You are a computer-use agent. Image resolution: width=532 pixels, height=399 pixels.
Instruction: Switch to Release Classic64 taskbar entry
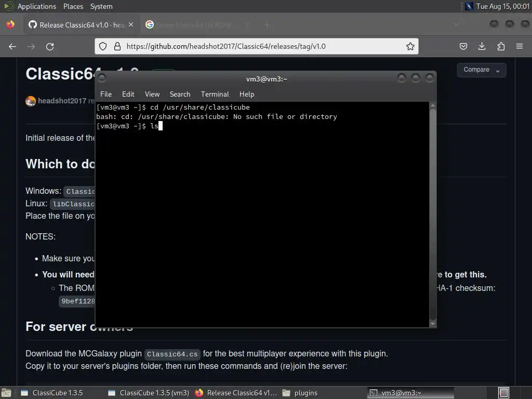(236, 393)
